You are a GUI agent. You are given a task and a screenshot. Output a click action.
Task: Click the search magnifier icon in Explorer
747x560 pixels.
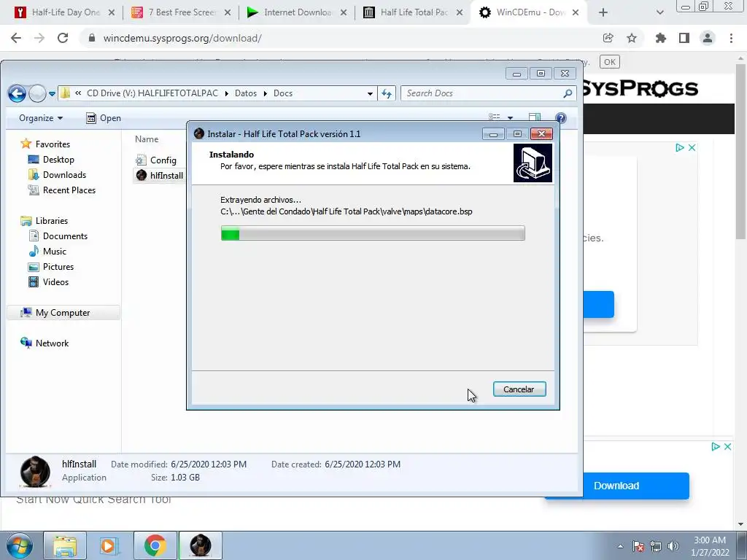pos(568,93)
